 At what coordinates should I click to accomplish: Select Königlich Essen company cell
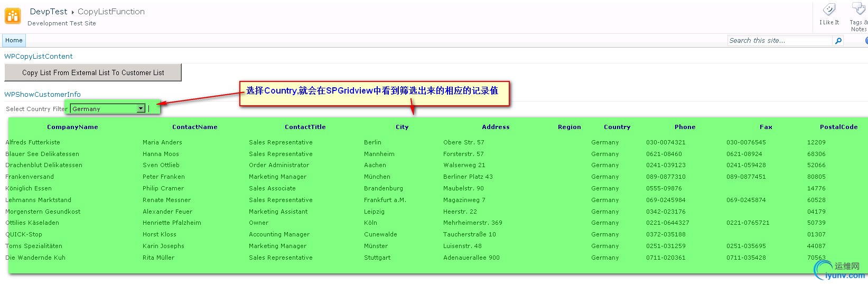pos(29,188)
